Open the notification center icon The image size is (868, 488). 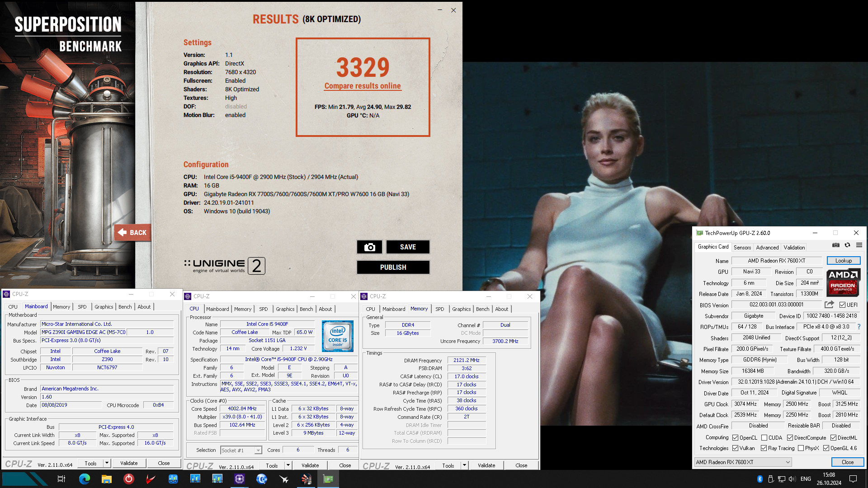853,479
